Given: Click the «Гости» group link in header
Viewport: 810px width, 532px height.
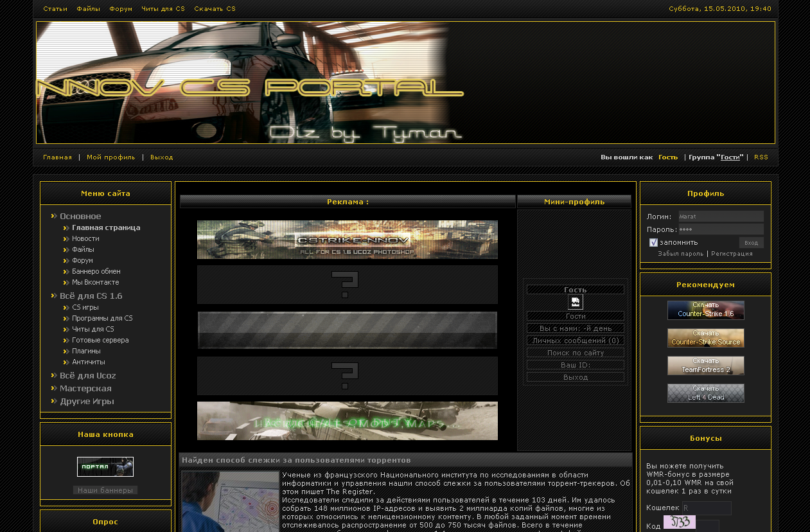Looking at the screenshot, I should pyautogui.click(x=730, y=157).
